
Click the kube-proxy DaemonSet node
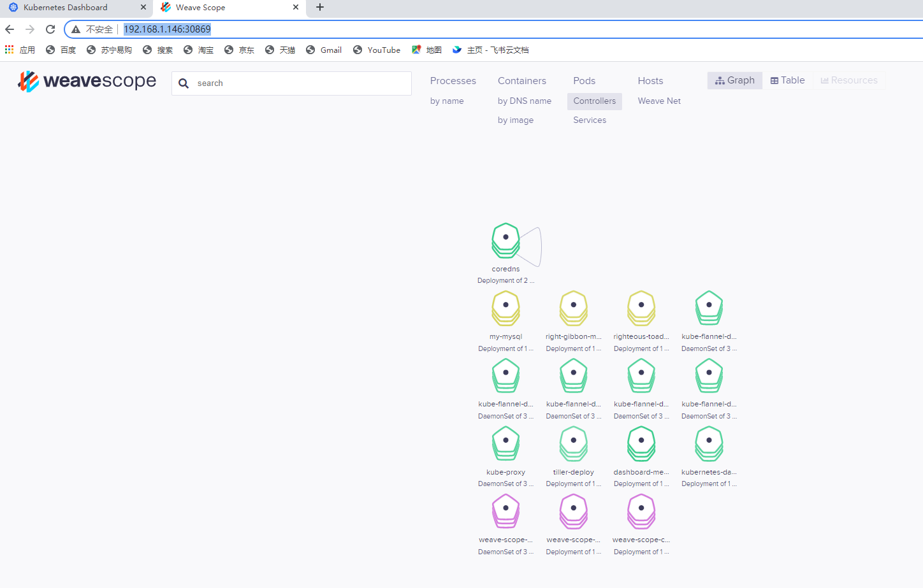click(505, 444)
